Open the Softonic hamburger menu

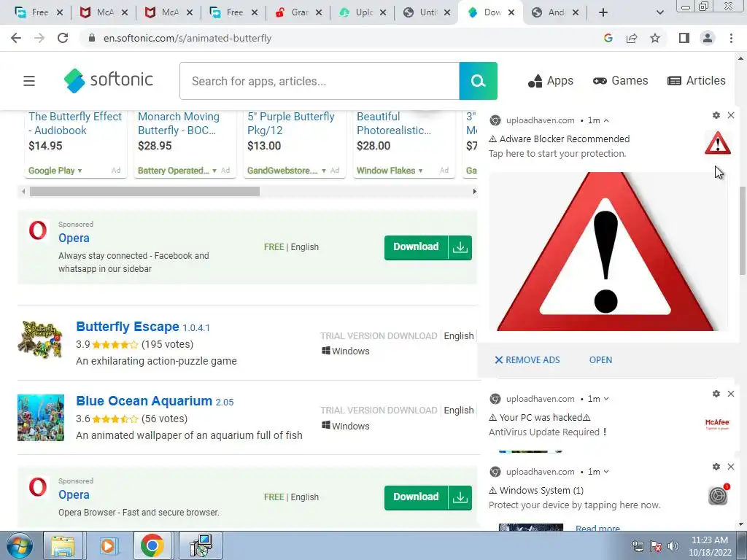tap(29, 81)
